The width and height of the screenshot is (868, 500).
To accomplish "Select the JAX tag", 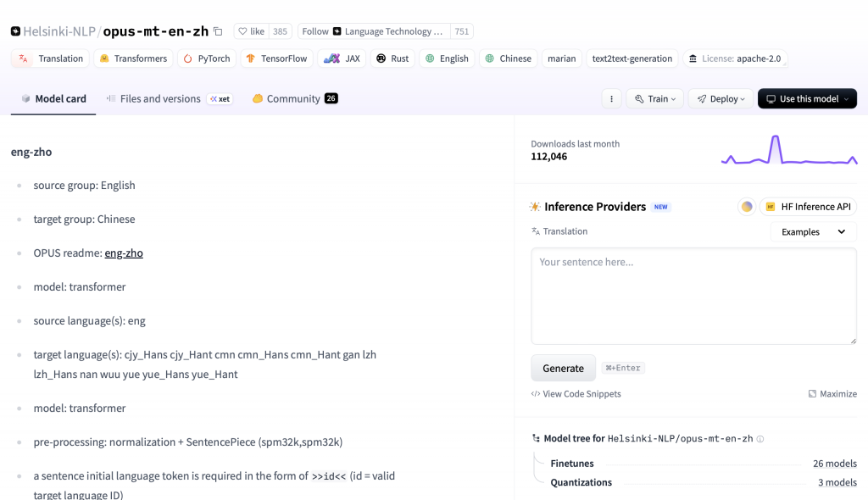I will [342, 58].
